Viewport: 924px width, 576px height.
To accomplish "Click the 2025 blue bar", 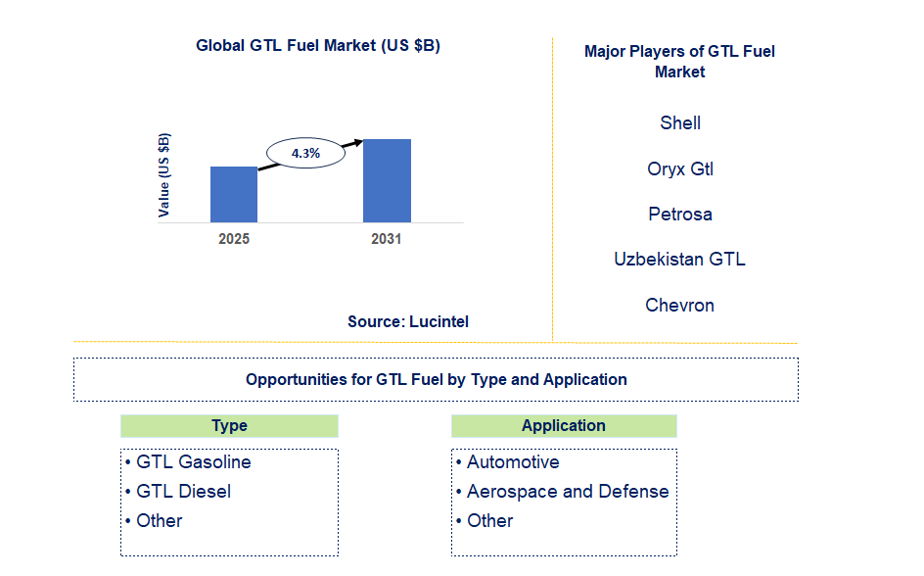I will tap(234, 195).
